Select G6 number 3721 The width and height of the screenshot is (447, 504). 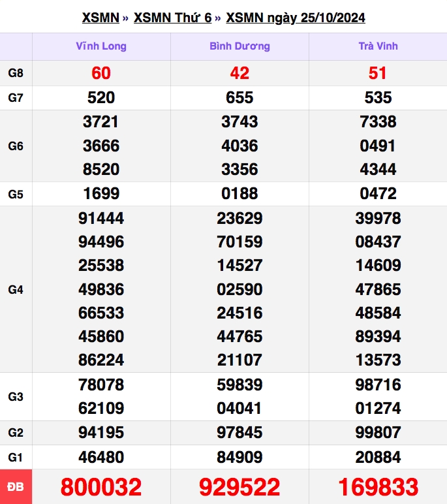pyautogui.click(x=101, y=122)
